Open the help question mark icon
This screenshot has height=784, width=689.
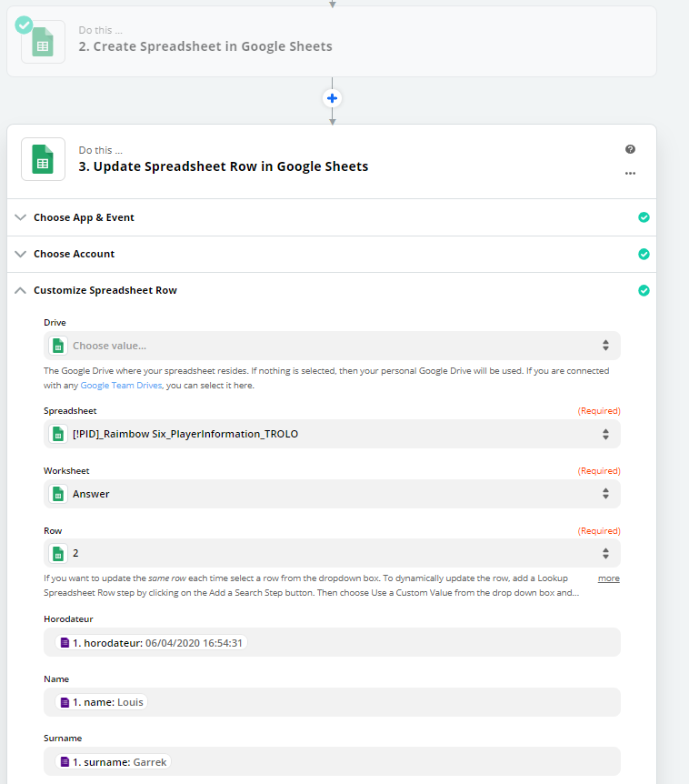(630, 149)
